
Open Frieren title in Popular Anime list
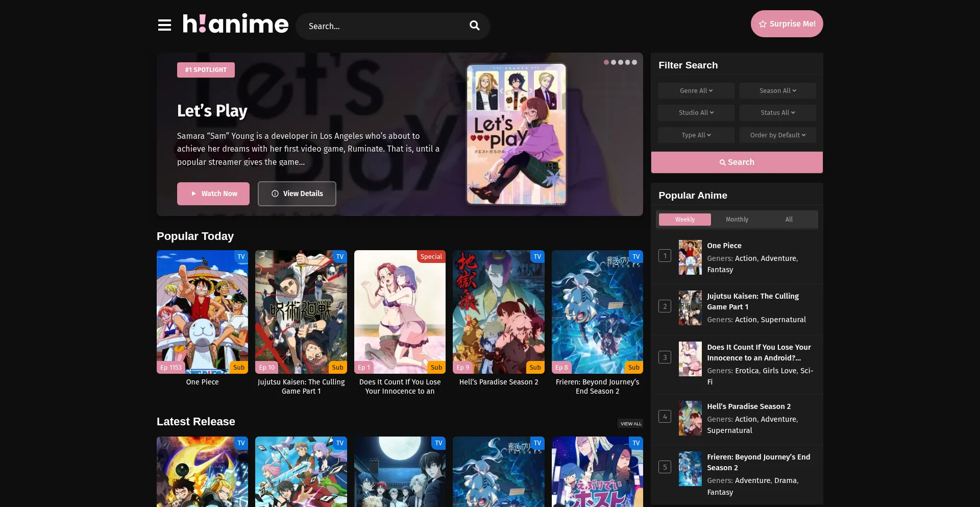coord(758,462)
